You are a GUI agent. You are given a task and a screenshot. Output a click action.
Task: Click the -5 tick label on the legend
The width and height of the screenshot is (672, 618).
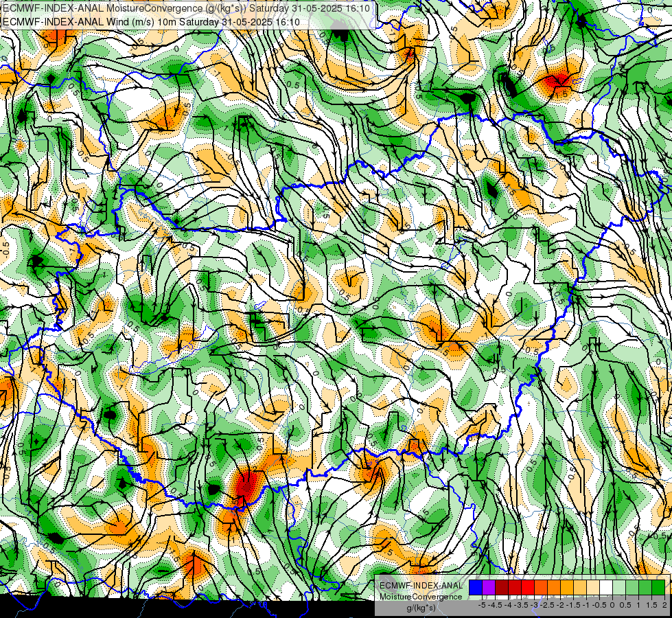pos(482,605)
